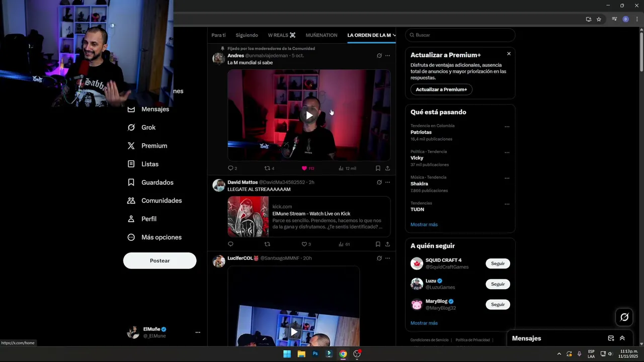Open Andres's profile avatar
Viewport: 644px width, 362px height.
(x=218, y=58)
